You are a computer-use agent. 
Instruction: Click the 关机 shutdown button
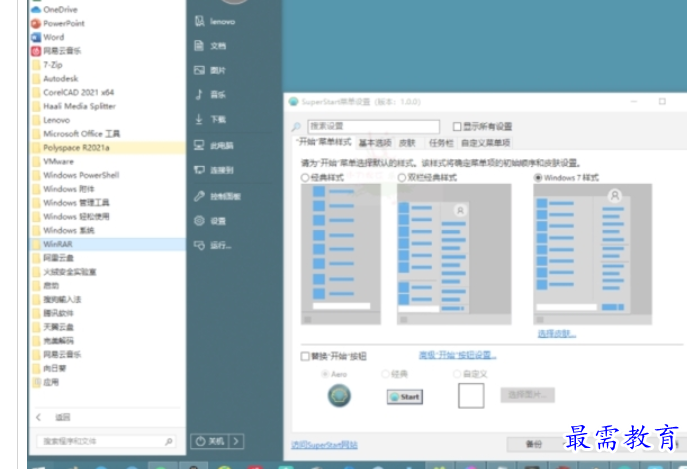point(210,441)
